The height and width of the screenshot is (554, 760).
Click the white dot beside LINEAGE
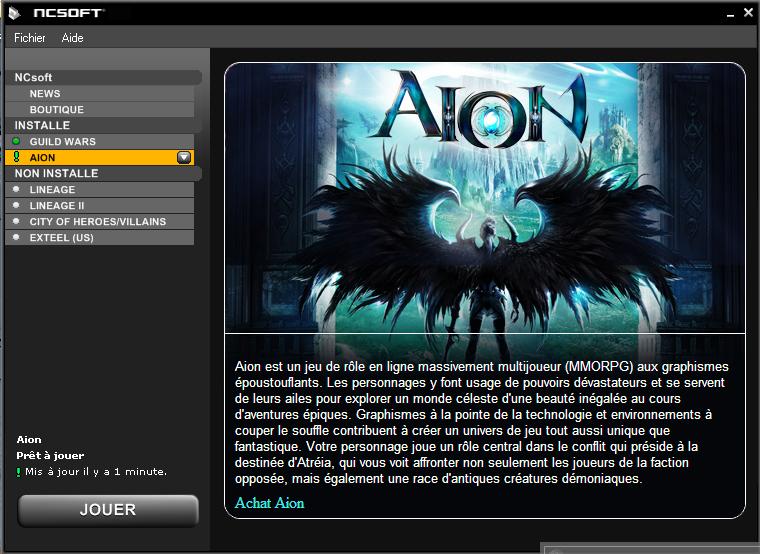pyautogui.click(x=16, y=189)
